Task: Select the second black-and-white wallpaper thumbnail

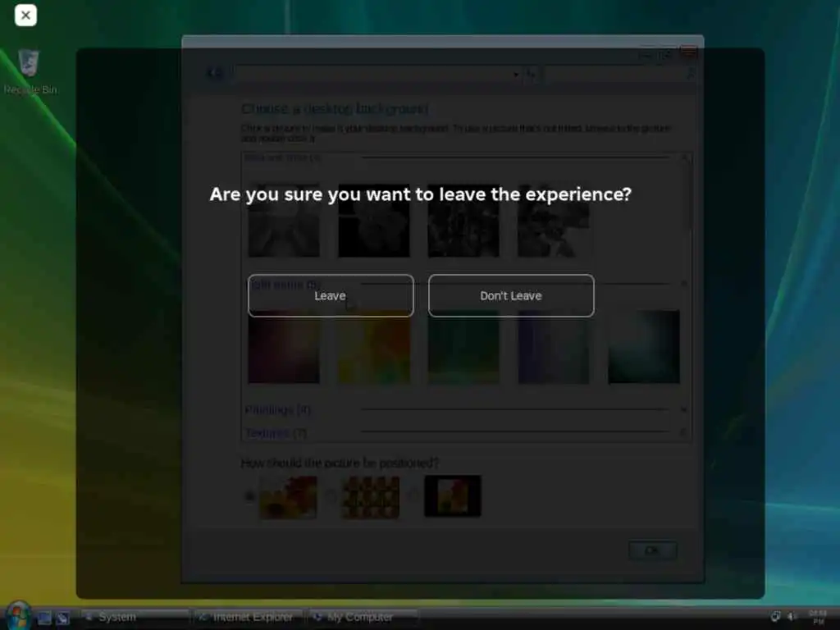Action: coord(374,221)
